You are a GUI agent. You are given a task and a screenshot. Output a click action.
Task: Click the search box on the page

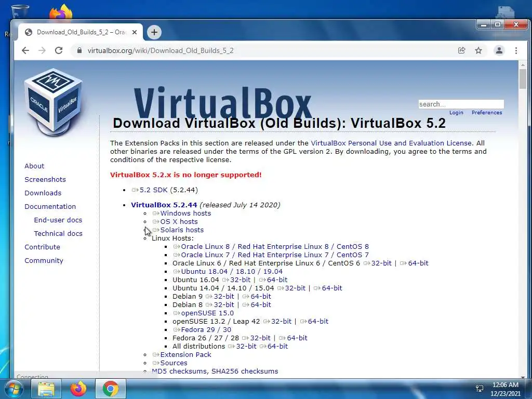pos(461,104)
